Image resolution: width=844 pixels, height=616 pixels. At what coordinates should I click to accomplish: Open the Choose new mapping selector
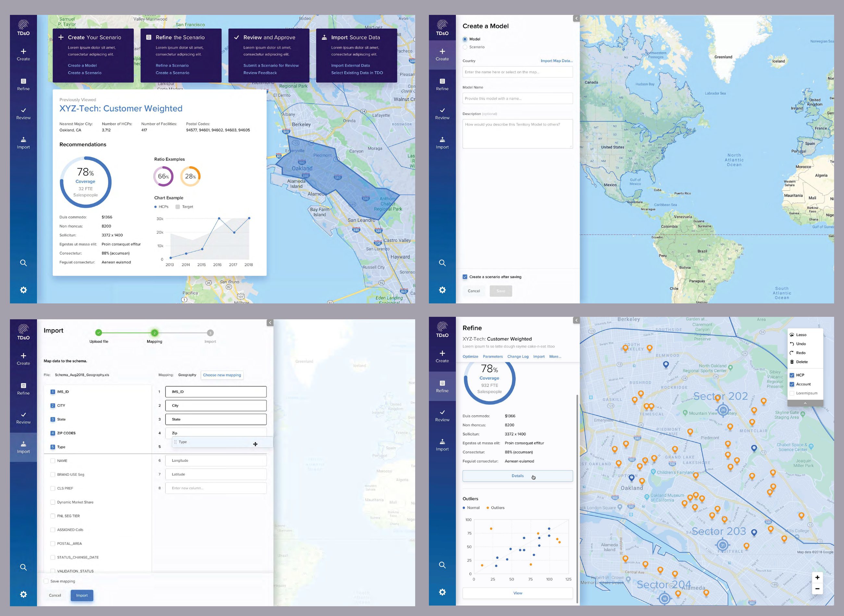pos(222,375)
